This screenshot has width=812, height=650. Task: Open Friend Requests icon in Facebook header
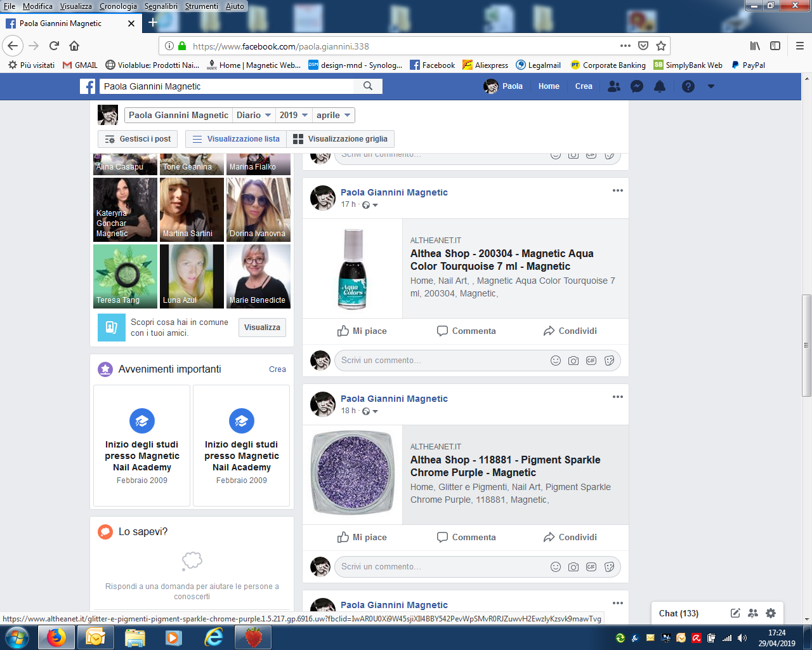pyautogui.click(x=614, y=86)
